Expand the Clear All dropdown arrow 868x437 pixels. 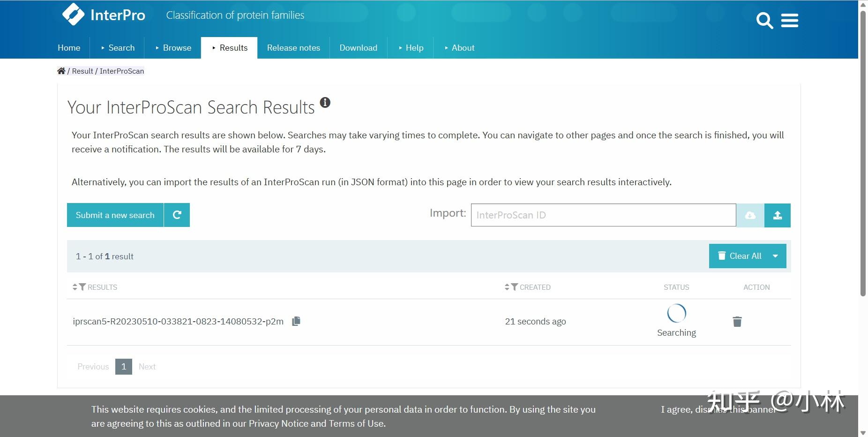(775, 256)
